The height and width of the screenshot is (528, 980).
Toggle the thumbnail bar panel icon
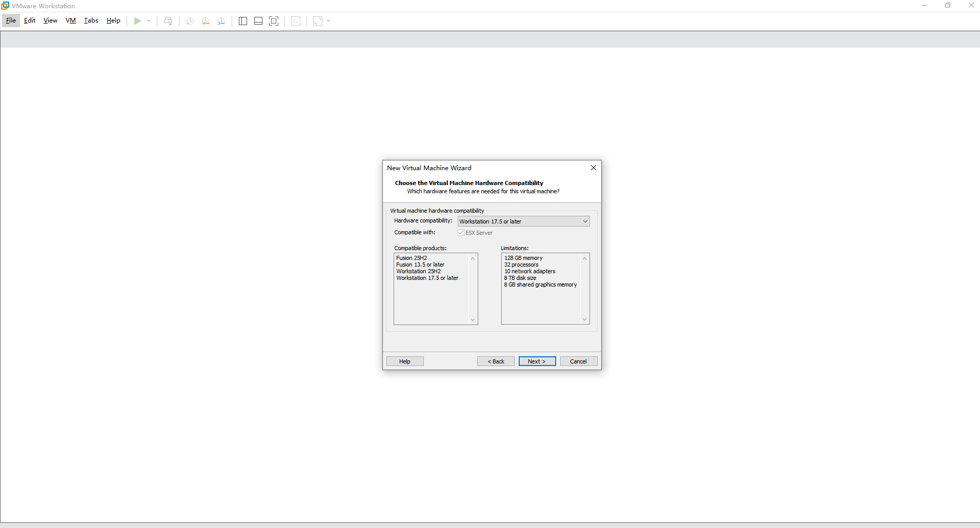click(x=258, y=21)
